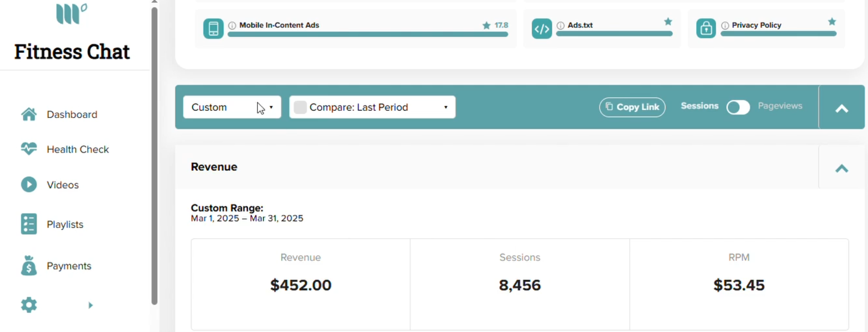The height and width of the screenshot is (332, 868).
Task: Click the Mobile In-Content Ads progress bar
Action: 368,34
